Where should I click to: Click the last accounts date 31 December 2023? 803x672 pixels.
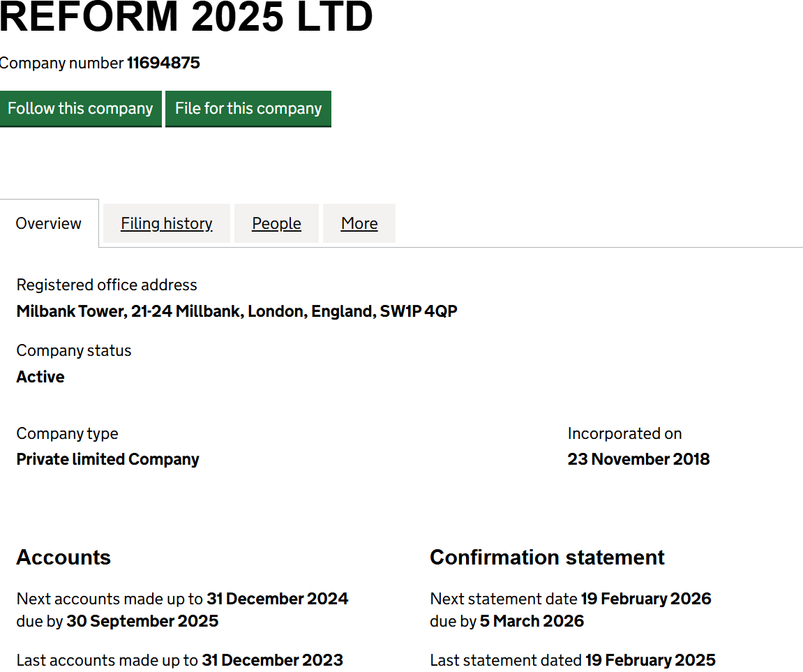(272, 660)
